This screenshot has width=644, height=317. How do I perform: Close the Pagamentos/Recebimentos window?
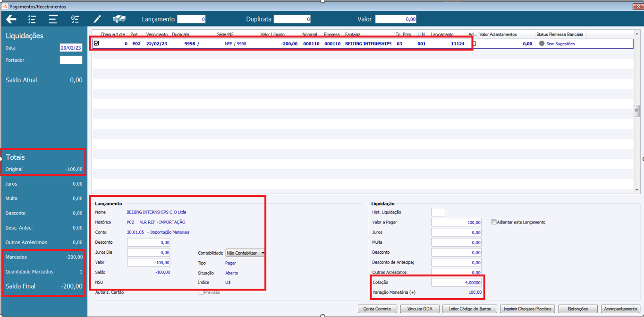tap(637, 7)
